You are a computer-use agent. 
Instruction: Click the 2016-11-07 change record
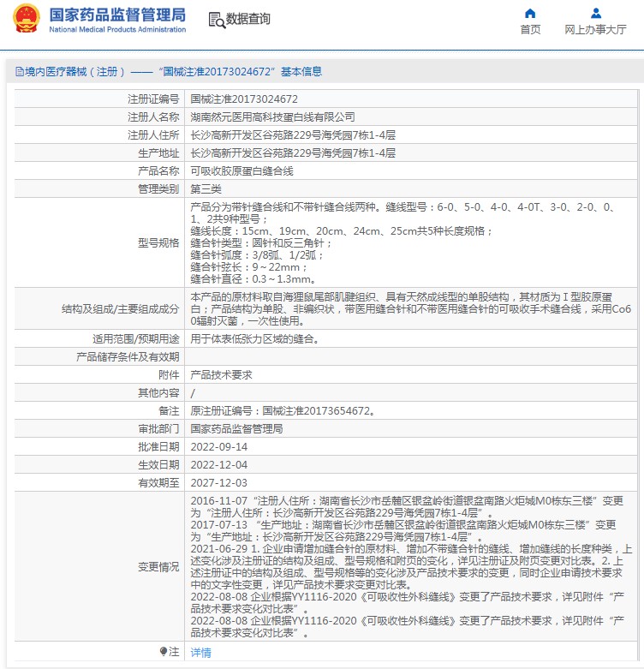point(407,506)
